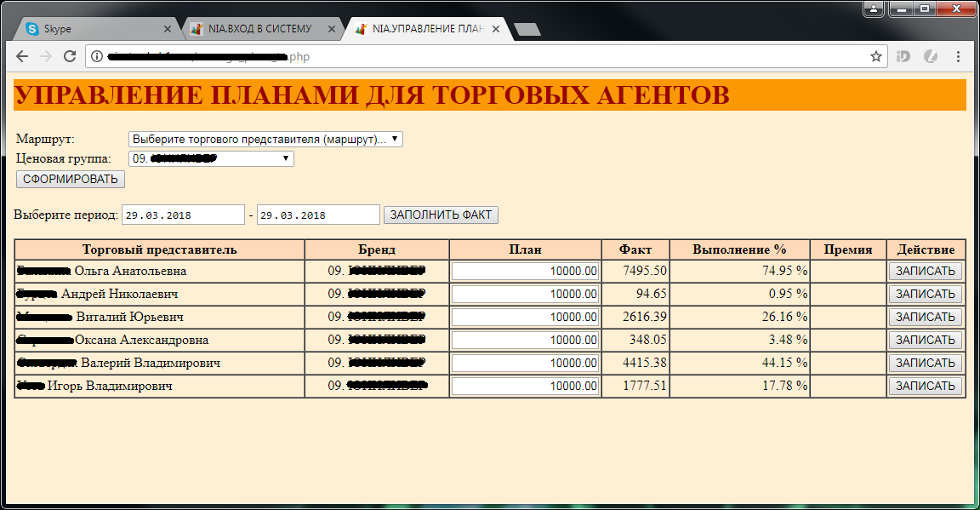Switch to the NIA.ВХОД В СИСТЕМУ tab
This screenshot has width=980, height=510.
point(259,29)
